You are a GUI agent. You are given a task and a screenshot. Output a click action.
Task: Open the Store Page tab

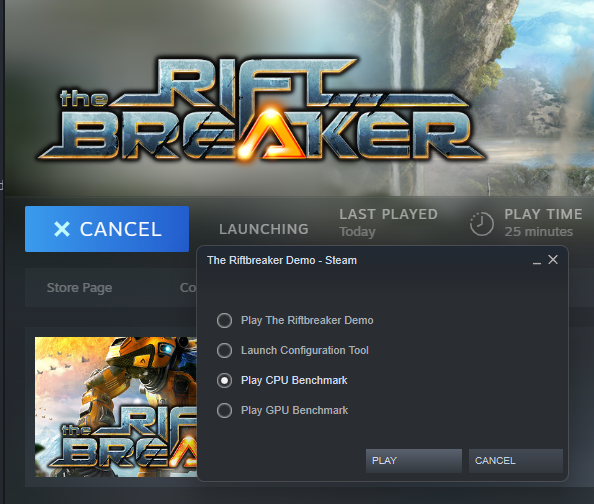click(x=79, y=288)
